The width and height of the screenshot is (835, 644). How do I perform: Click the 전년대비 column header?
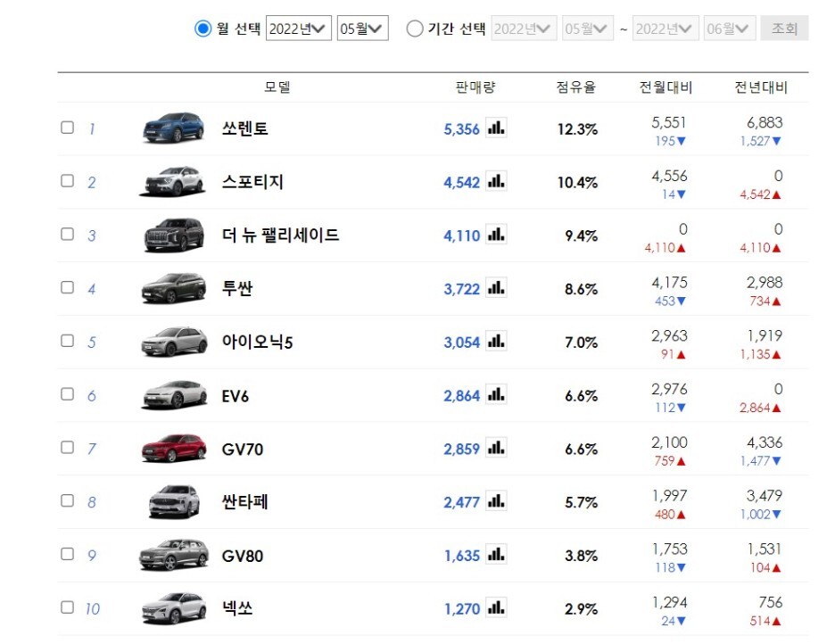tap(760, 87)
